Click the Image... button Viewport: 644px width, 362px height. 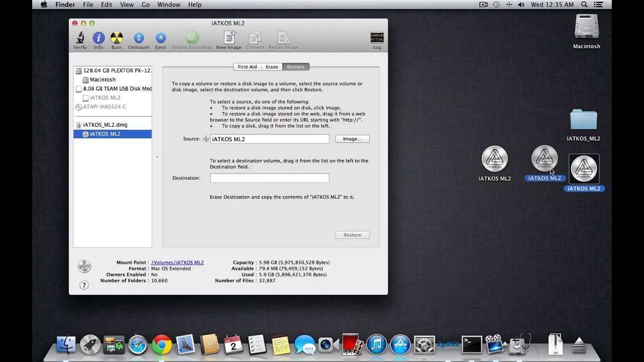click(x=352, y=139)
